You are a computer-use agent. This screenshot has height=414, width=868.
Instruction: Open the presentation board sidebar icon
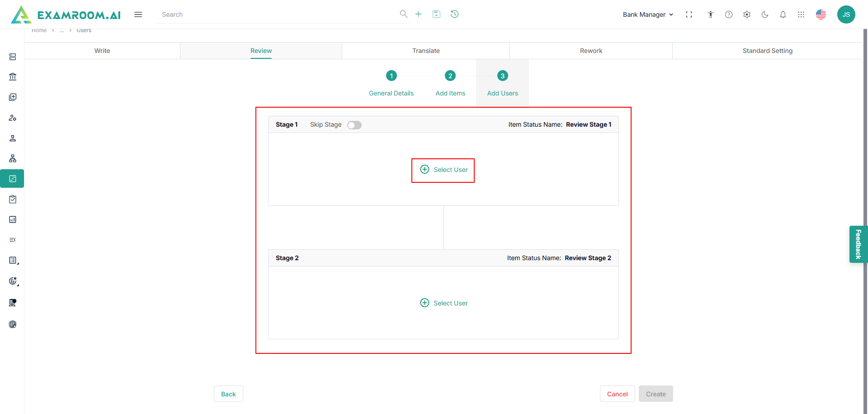[13, 303]
